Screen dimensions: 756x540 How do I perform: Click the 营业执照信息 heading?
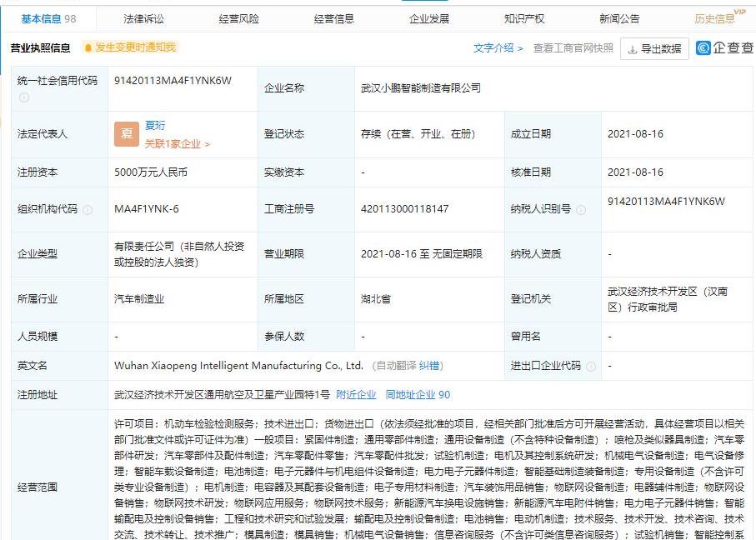41,47
